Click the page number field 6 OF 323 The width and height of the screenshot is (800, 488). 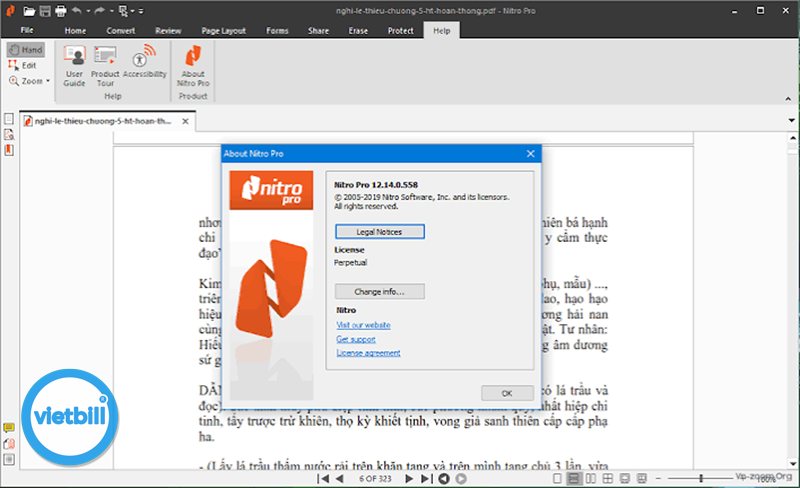(x=375, y=479)
